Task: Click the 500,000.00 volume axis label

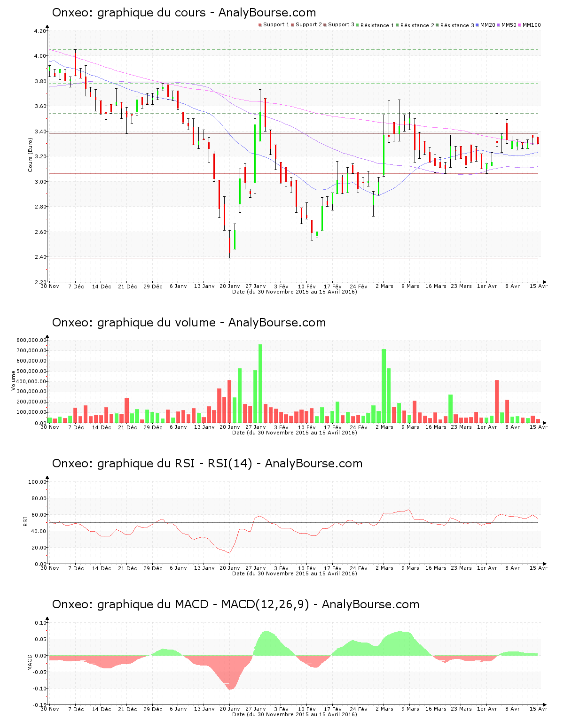Action: (x=31, y=371)
